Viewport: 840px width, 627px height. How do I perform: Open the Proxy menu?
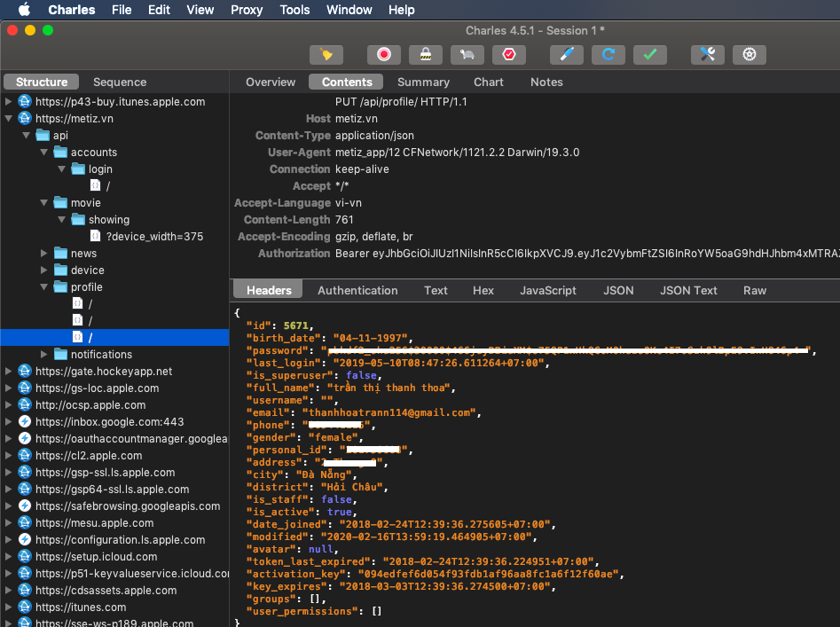[247, 10]
